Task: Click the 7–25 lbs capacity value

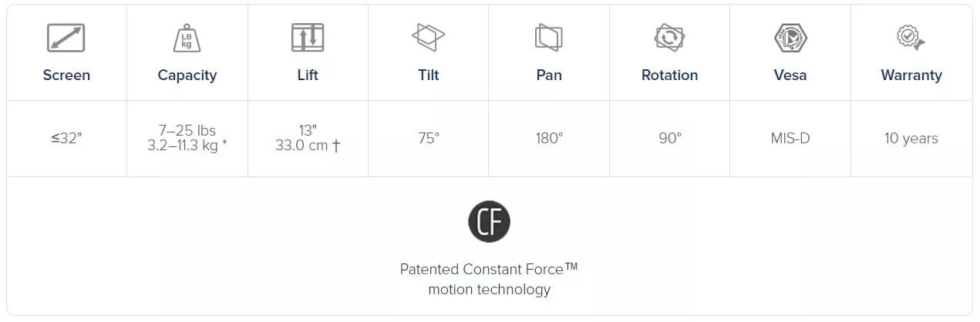Action: coord(187,130)
